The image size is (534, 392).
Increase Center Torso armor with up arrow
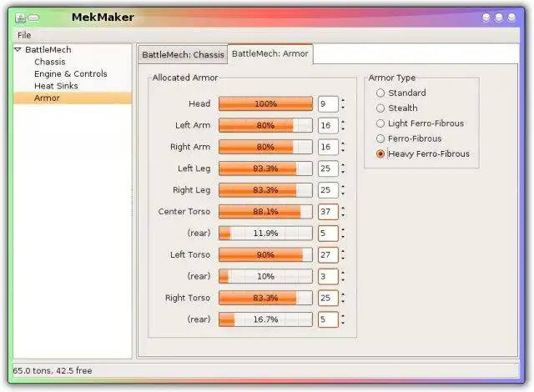(343, 209)
